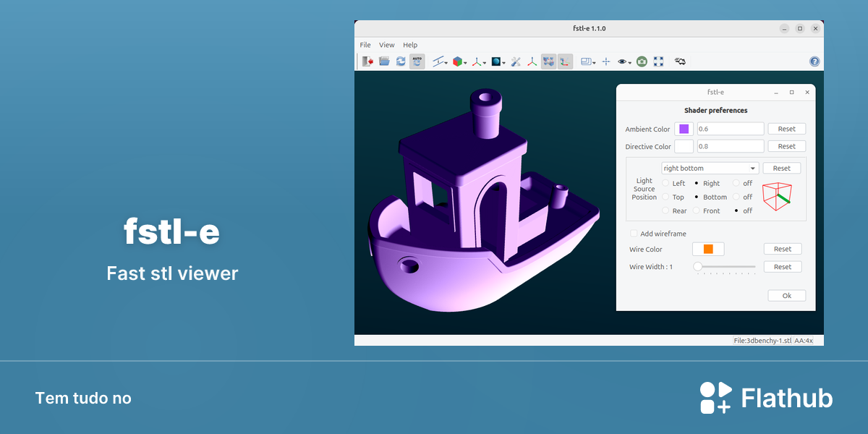
Task: Click the blue sphere shader icon
Action: 496,61
